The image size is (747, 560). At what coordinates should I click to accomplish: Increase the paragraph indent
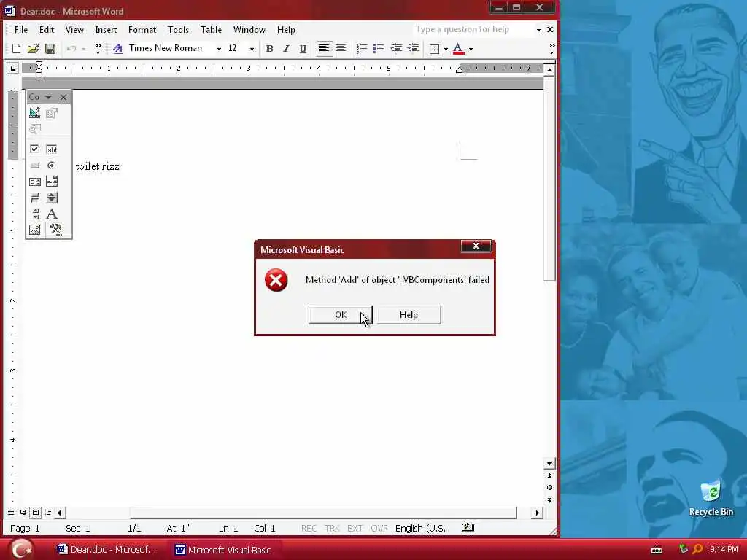413,49
